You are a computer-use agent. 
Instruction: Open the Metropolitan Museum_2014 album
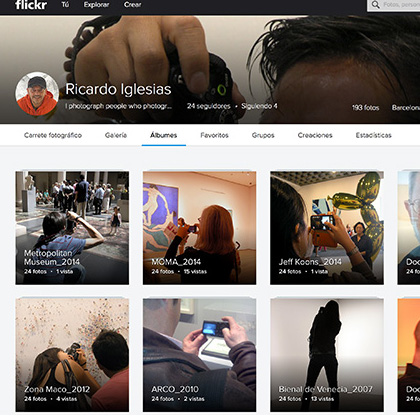click(x=72, y=228)
